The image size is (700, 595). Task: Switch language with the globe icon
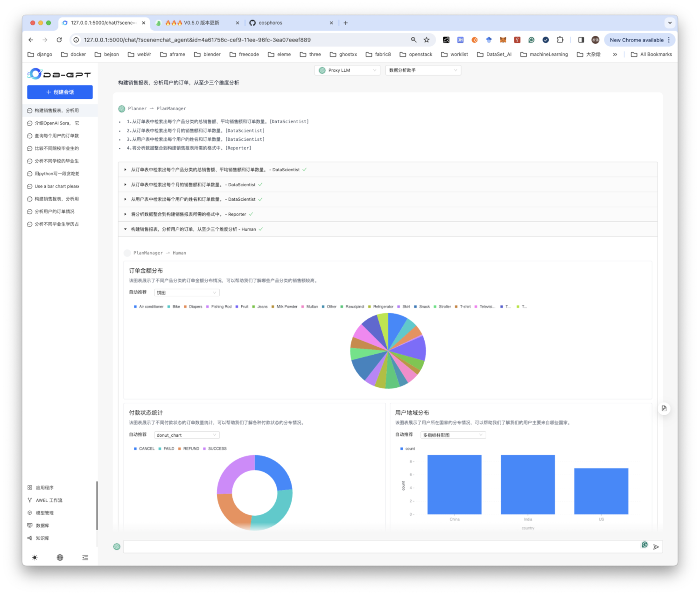(60, 557)
